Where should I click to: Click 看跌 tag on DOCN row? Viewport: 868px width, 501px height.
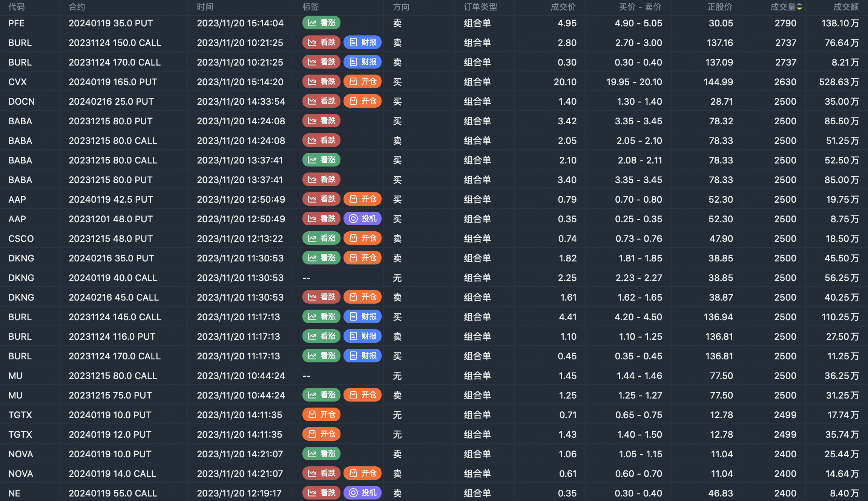[321, 101]
